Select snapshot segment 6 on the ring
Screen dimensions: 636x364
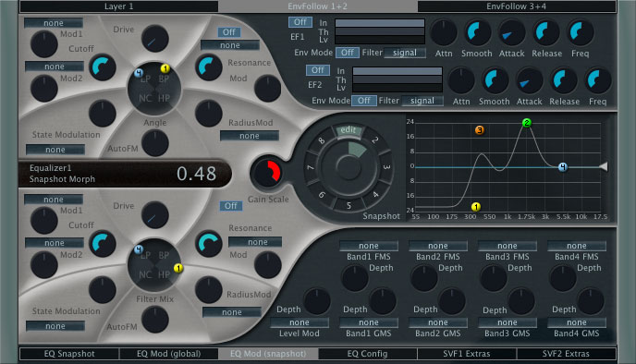(322, 195)
